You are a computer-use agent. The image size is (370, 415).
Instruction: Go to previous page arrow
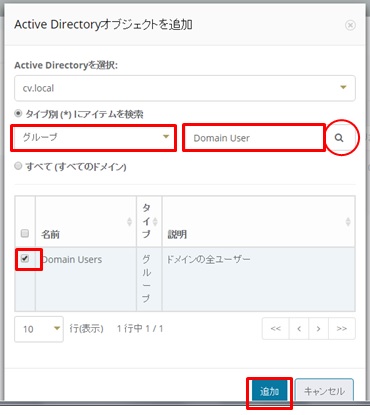coord(299,329)
